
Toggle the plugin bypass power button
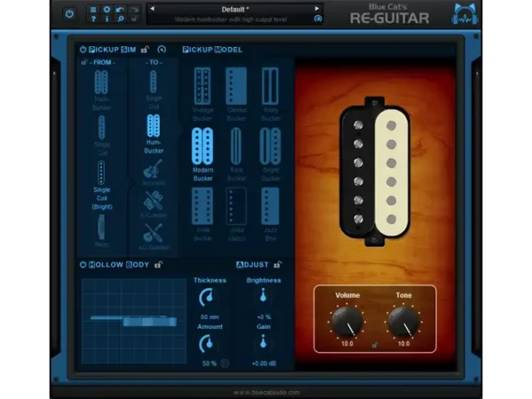pos(69,14)
